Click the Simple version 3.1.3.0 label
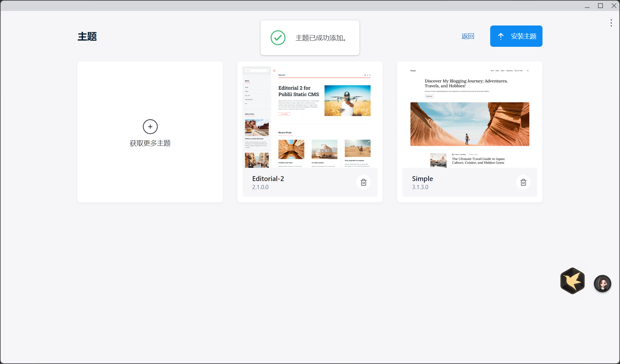This screenshot has width=620, height=364. coord(420,187)
